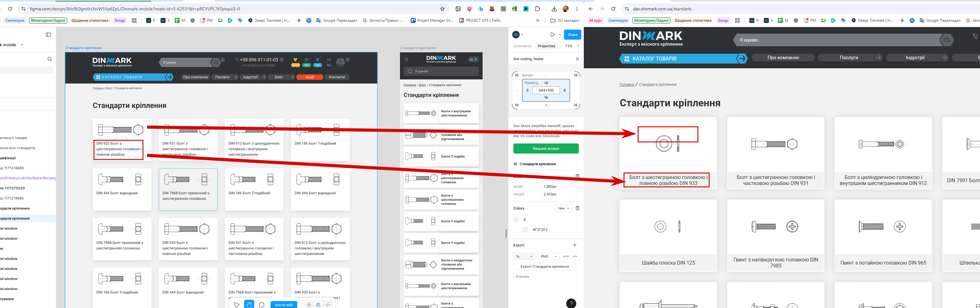
Task: Copy layout properties clipboard icon
Action: (x=578, y=176)
